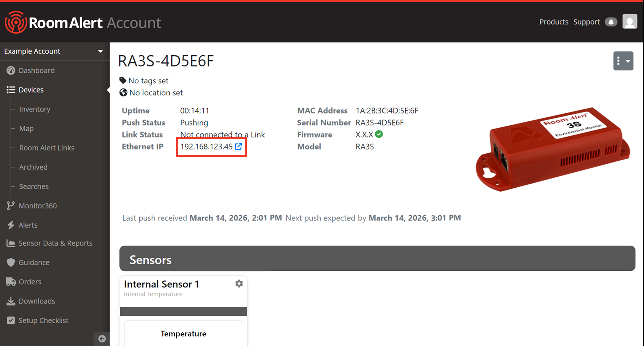Click the globe icon next to No location set
Viewport: 644px width, 346px height.
123,92
